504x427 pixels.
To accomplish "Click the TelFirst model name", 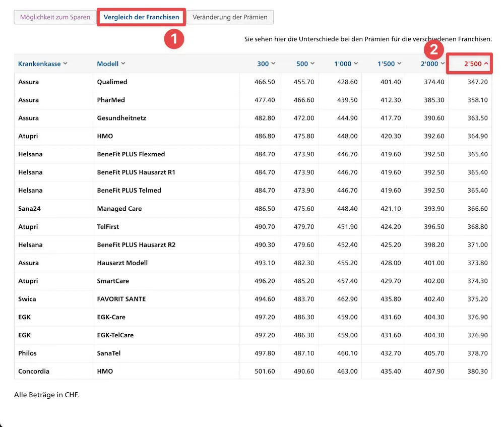I will [x=108, y=226].
